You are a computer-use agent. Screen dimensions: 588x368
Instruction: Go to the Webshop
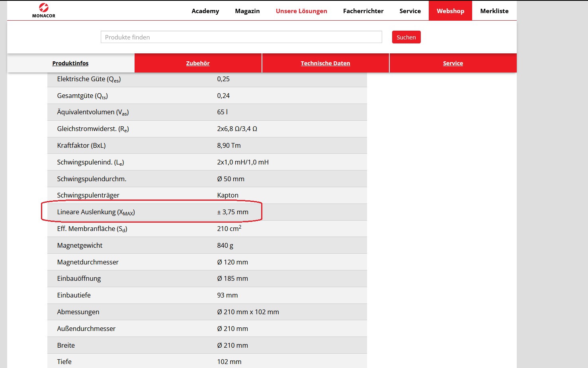pos(450,11)
